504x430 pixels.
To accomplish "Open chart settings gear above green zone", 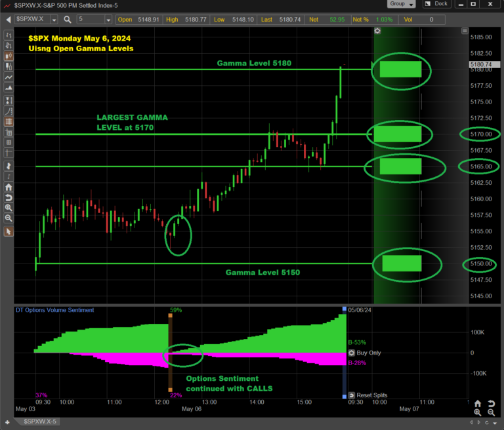I will (x=377, y=31).
